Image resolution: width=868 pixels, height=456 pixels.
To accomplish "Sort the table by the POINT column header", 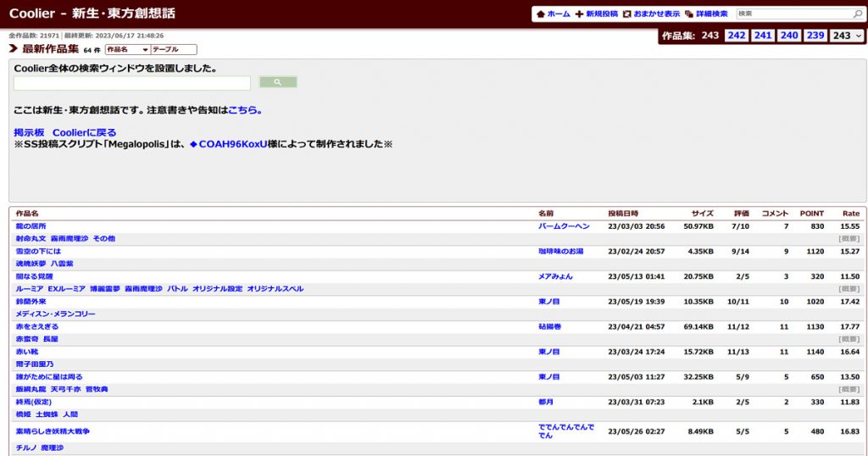I will tap(811, 214).
